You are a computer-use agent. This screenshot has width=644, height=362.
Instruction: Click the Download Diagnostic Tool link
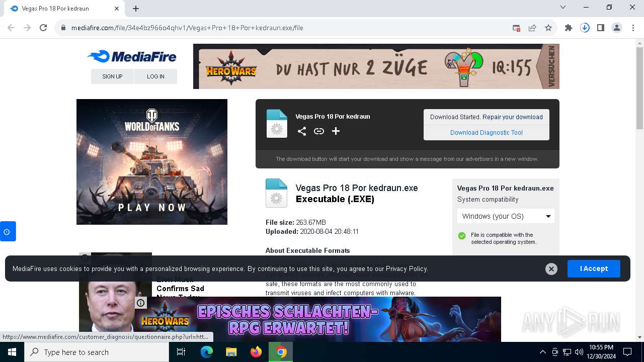(487, 133)
